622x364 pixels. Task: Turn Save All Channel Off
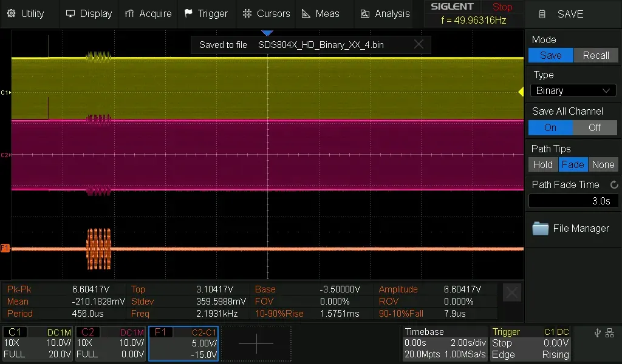pos(595,127)
